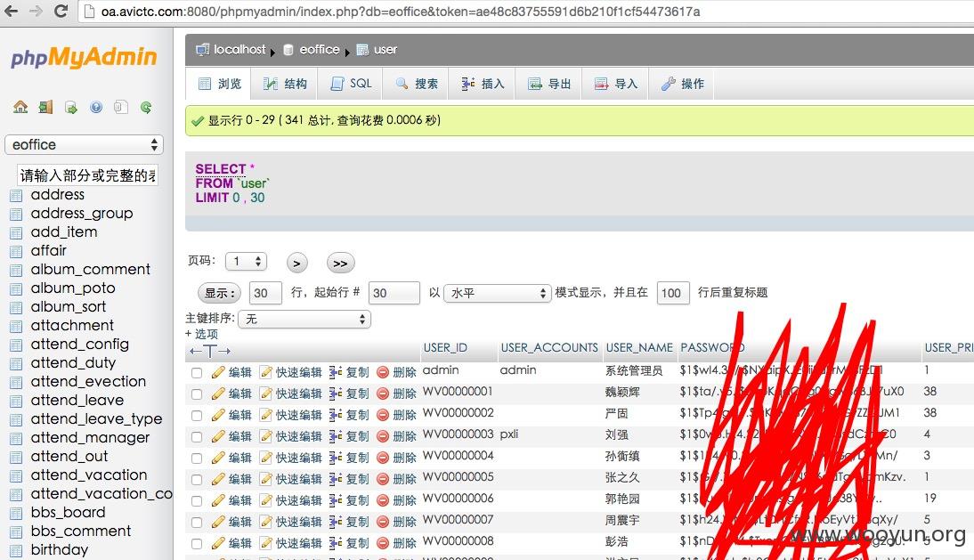Open the 导出 export tab
Screen dimensions: 974x560
(548, 84)
